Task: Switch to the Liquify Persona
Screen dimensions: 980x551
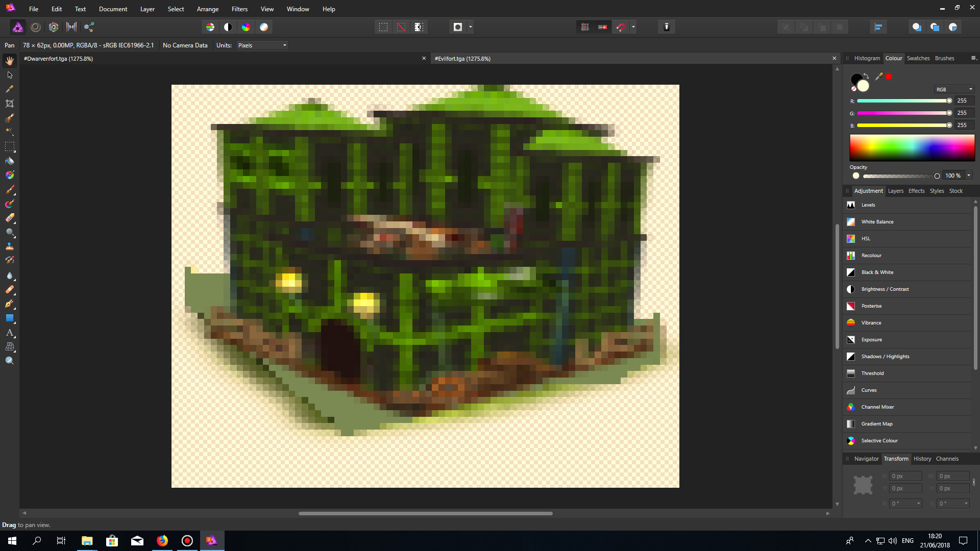Action: click(x=36, y=27)
